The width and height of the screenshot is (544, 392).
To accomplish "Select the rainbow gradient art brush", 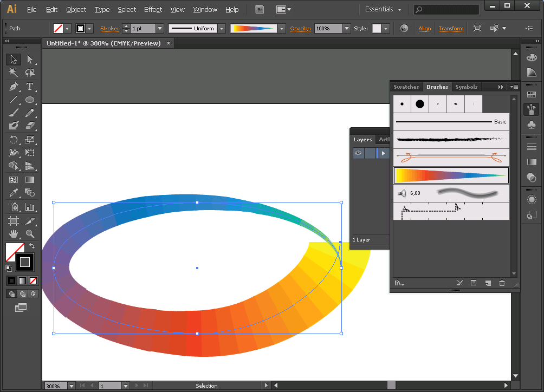I will (x=451, y=175).
